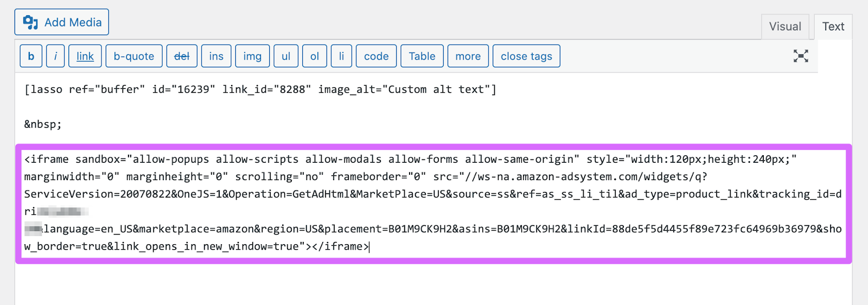Toggle distraction-free fullscreen writing mode icon
The height and width of the screenshot is (305, 868).
(801, 56)
